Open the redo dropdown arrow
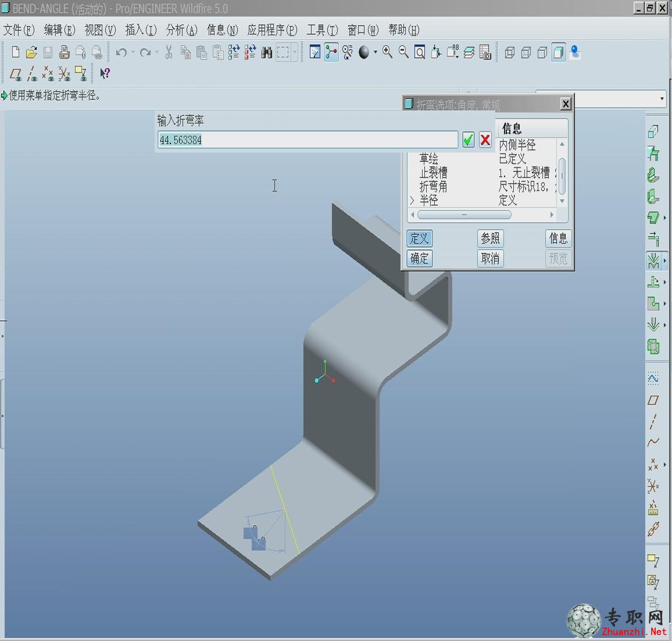This screenshot has height=641, width=672. point(157,52)
